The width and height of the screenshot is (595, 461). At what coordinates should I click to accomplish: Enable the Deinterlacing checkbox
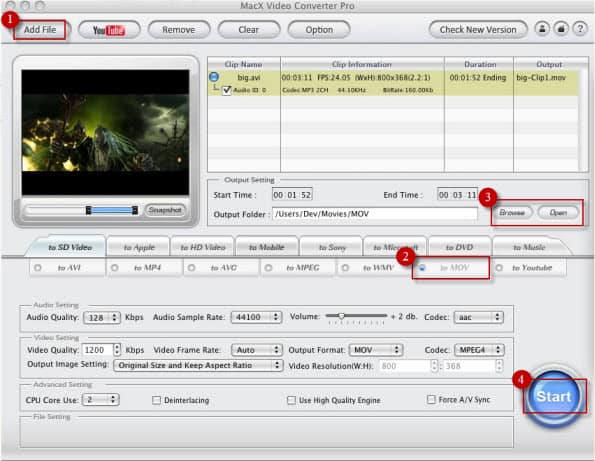pyautogui.click(x=156, y=400)
